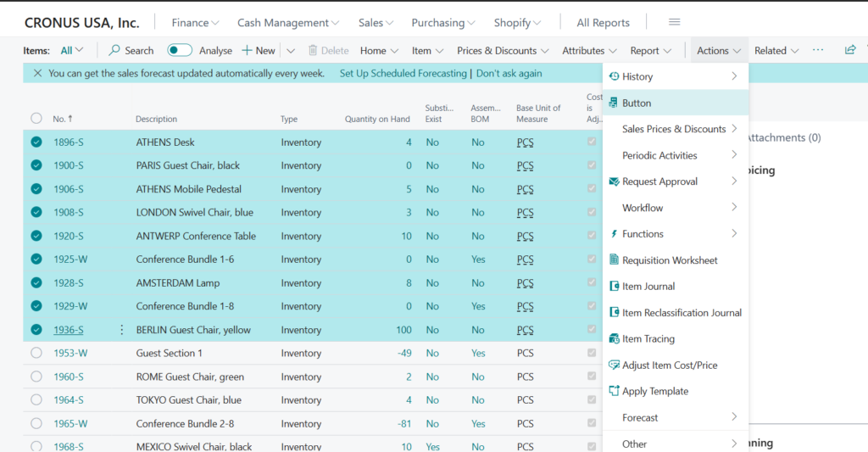Open row options dots for 1936-S
The image size is (868, 452).
pos(122,330)
